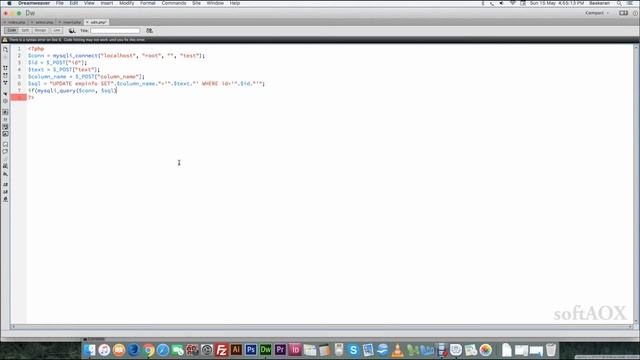Click the Dreamweaver icon in the dock

266,350
